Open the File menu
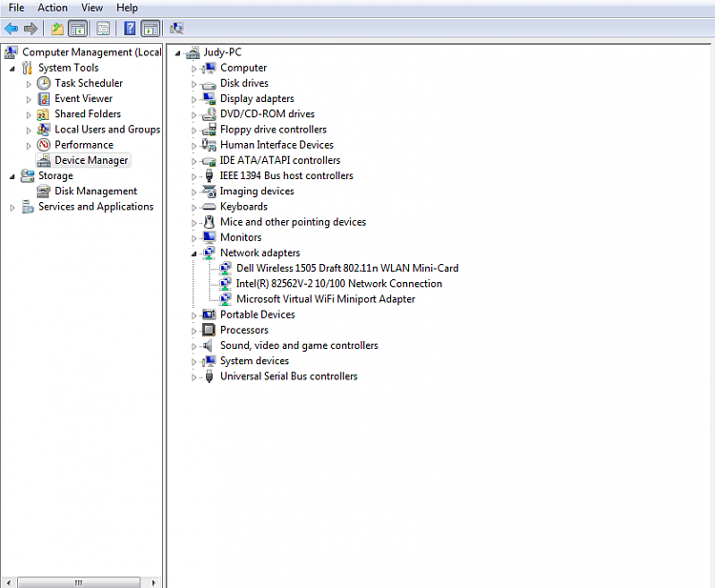This screenshot has width=715, height=588. [16, 8]
